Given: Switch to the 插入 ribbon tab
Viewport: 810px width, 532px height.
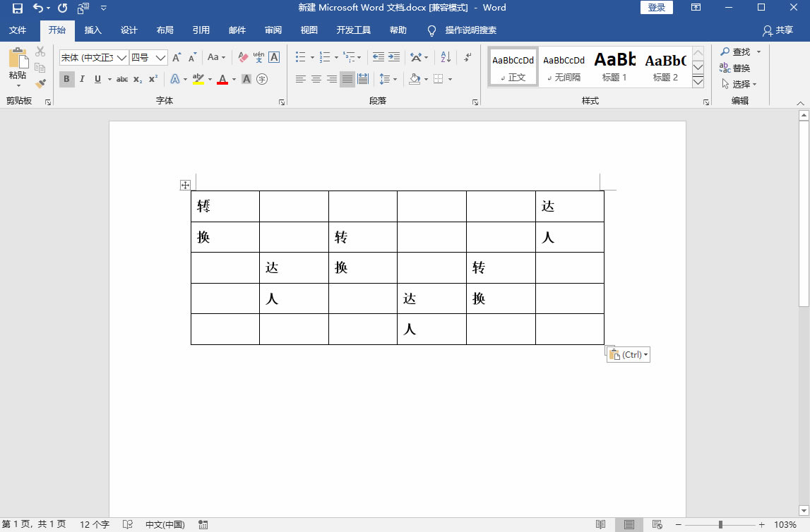Looking at the screenshot, I should pos(93,30).
